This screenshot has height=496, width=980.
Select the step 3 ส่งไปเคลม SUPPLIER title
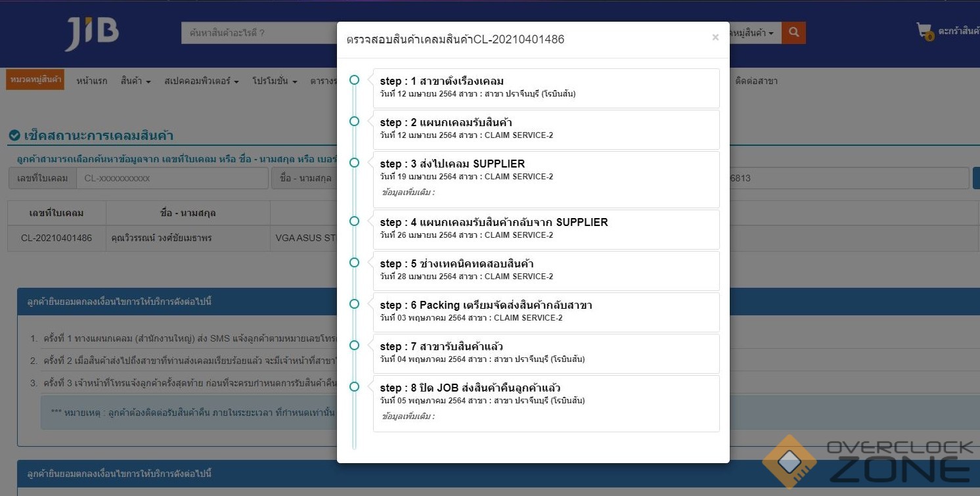click(453, 164)
